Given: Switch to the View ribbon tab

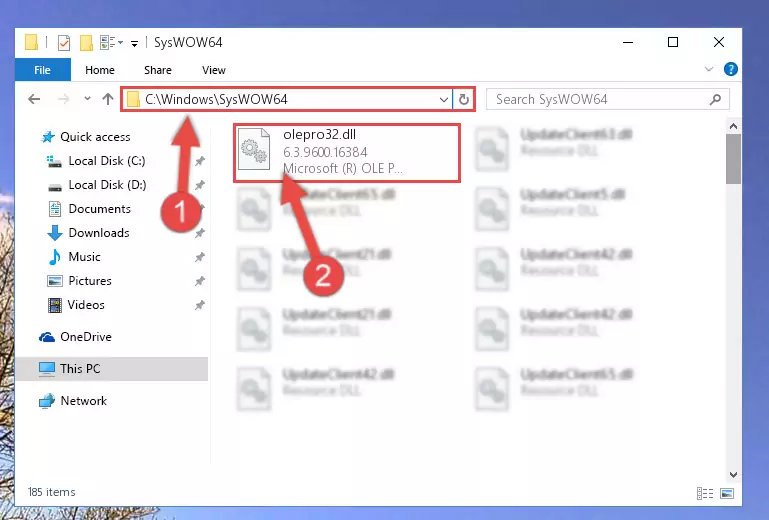Looking at the screenshot, I should pos(214,70).
